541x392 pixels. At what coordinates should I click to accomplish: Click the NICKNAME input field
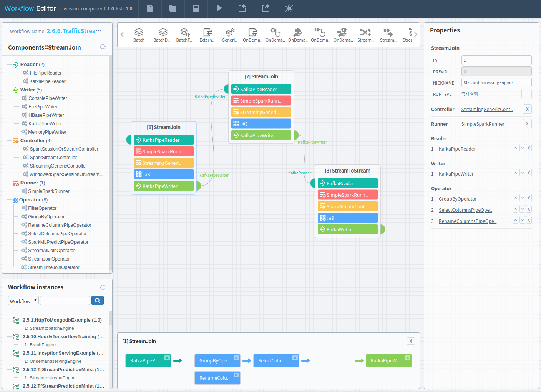[496, 83]
